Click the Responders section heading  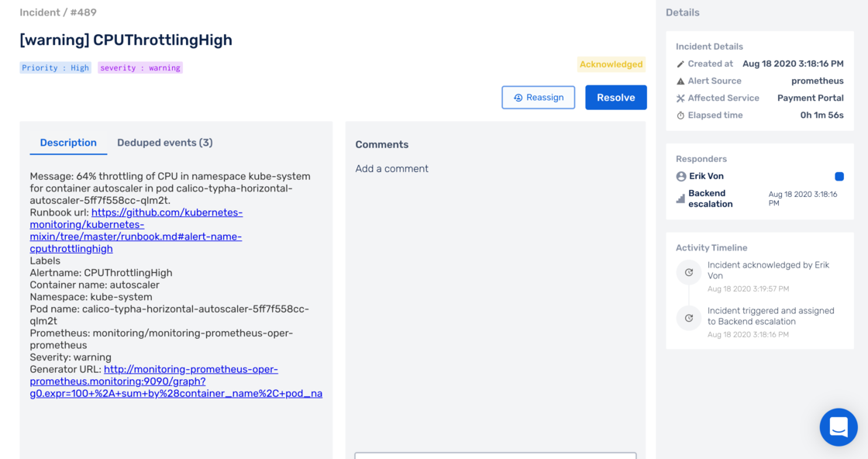click(701, 159)
